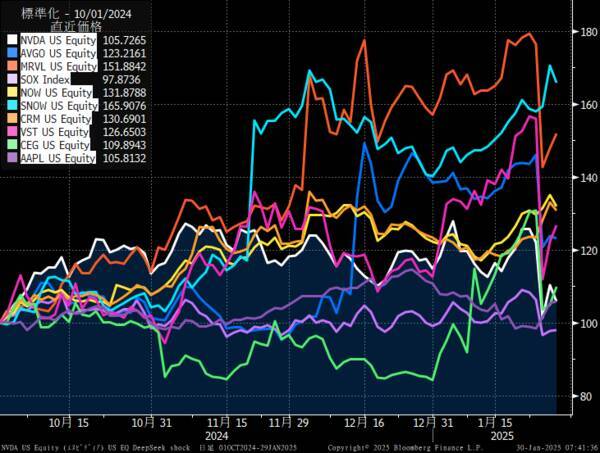The width and height of the screenshot is (600, 453).
Task: Click the green CEG legend color swatch
Action: [x=13, y=145]
